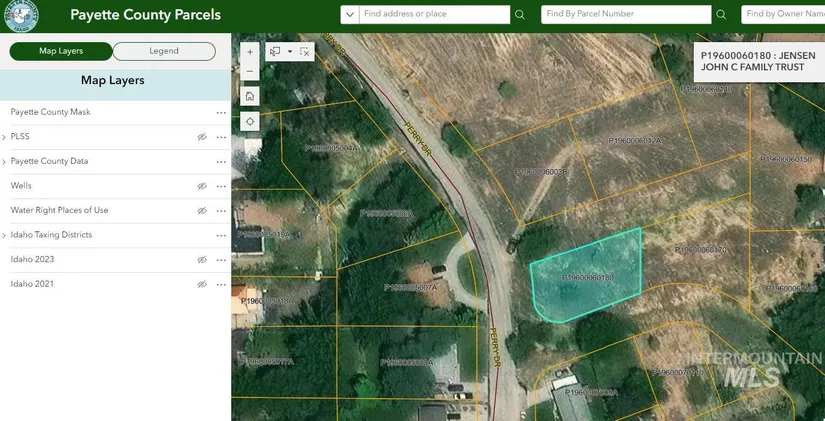The width and height of the screenshot is (825, 421).
Task: Expand the Payette County Data group
Action: pos(4,162)
